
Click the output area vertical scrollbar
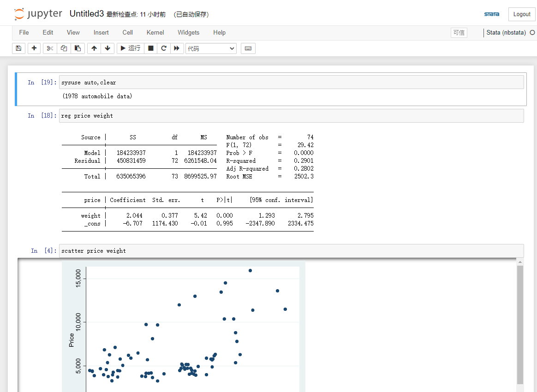[520, 323]
